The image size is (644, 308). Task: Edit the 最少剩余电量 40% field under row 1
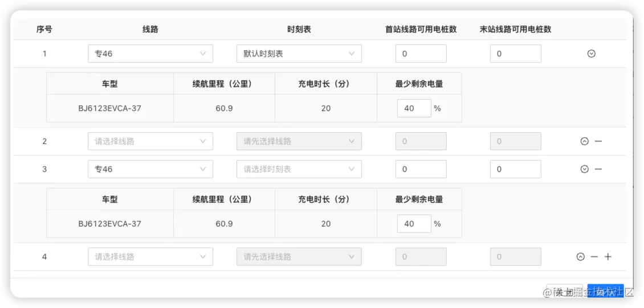414,108
